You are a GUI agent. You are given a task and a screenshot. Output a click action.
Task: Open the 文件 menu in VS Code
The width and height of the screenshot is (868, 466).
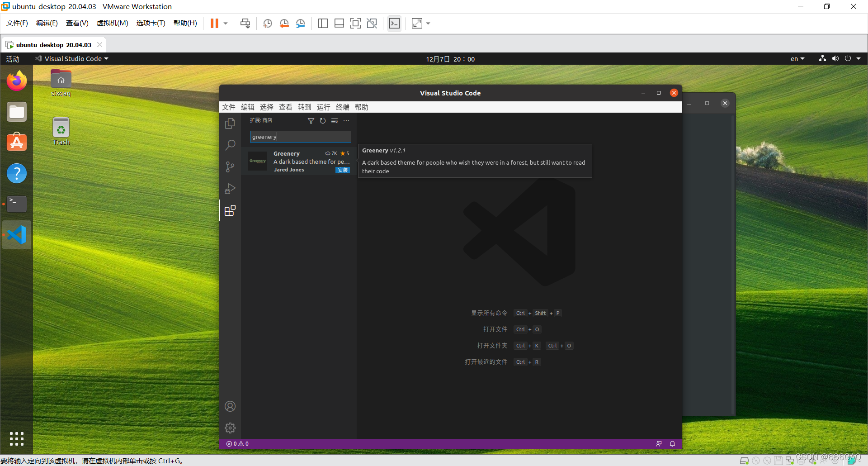point(229,107)
